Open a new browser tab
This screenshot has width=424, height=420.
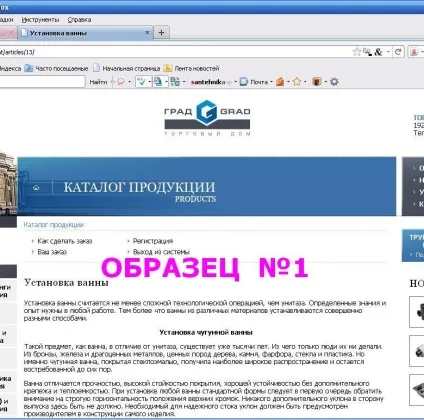coord(161,32)
